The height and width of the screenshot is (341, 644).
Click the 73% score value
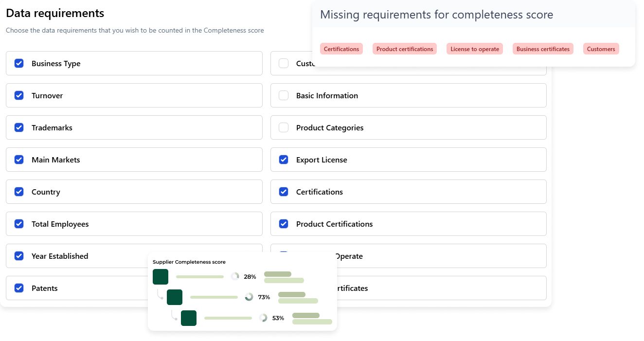(264, 297)
